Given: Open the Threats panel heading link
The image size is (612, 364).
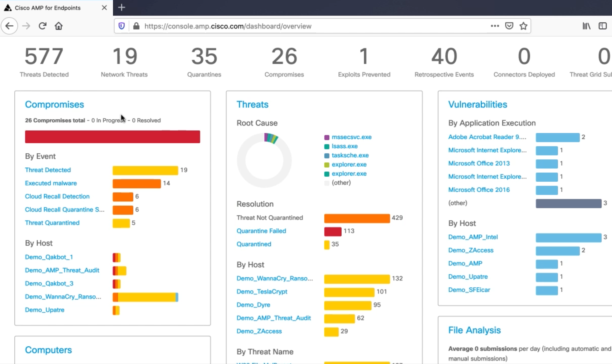Looking at the screenshot, I should pyautogui.click(x=252, y=104).
